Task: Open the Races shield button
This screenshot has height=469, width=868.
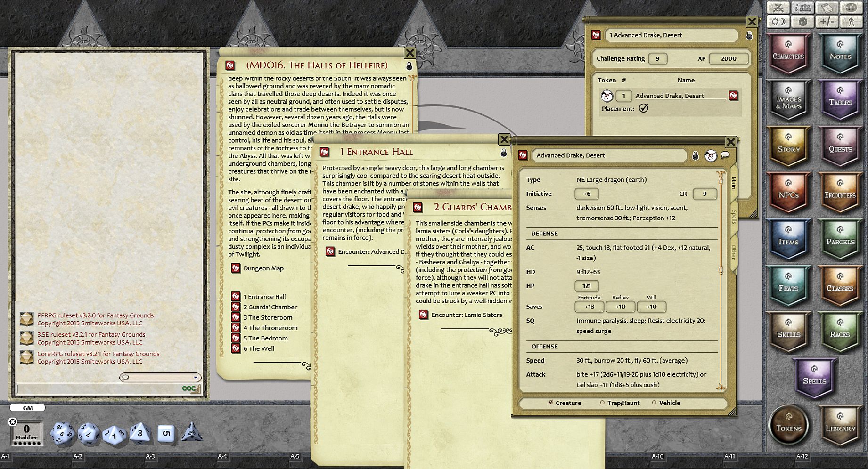Action: (840, 332)
